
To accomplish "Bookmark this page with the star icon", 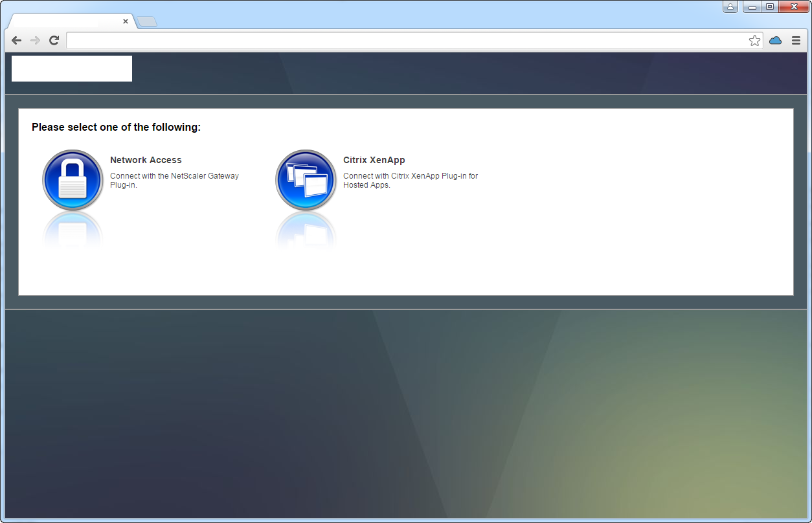I will 754,41.
